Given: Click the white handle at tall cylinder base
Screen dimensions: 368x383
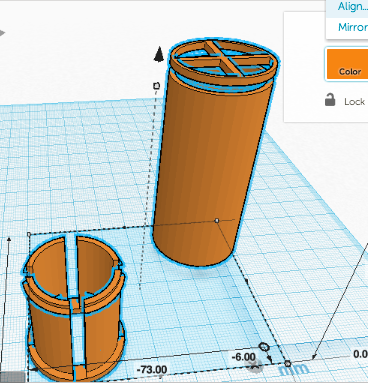Looking at the screenshot, I should [217, 221].
